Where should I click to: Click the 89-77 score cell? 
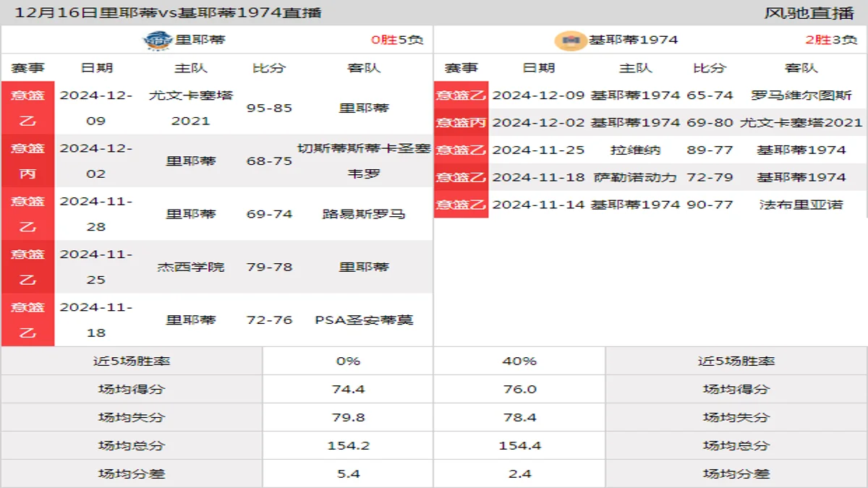click(x=710, y=150)
